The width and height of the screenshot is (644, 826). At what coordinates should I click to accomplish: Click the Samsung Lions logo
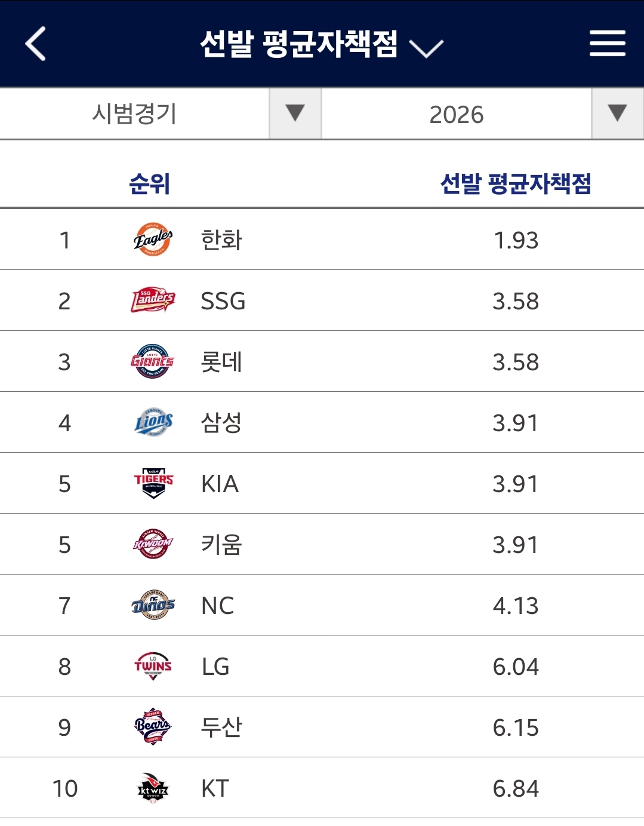point(153,423)
